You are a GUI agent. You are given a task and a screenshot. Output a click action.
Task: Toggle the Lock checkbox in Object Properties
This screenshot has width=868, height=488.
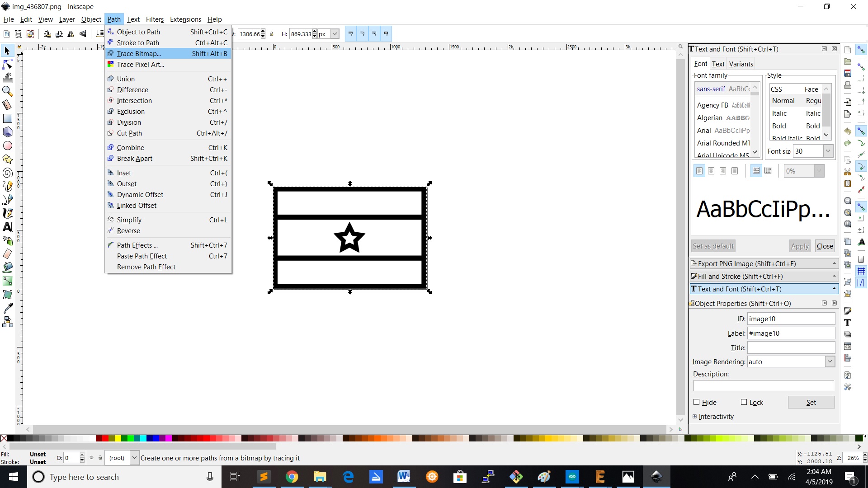(743, 402)
